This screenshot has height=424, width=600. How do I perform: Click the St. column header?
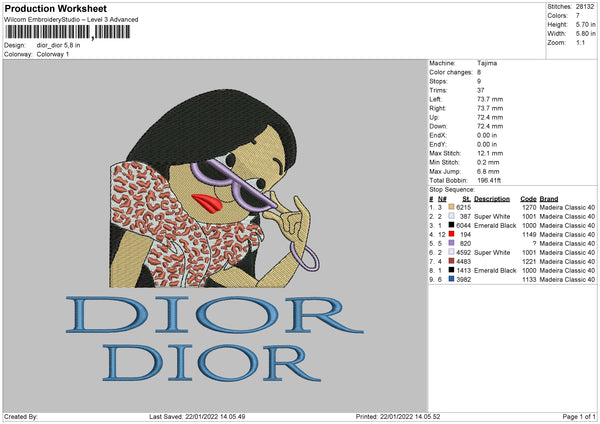tap(466, 199)
